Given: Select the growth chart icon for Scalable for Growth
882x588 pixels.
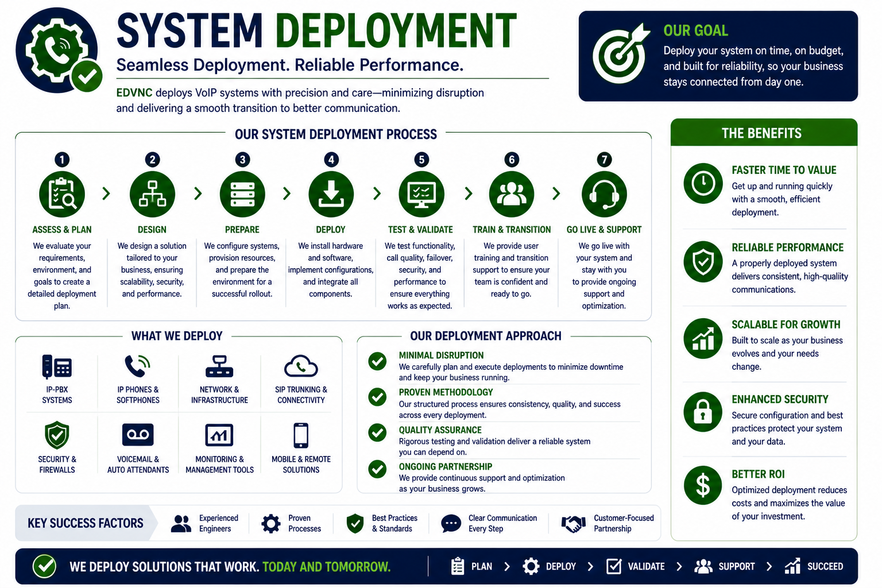Looking at the screenshot, I should [x=703, y=338].
